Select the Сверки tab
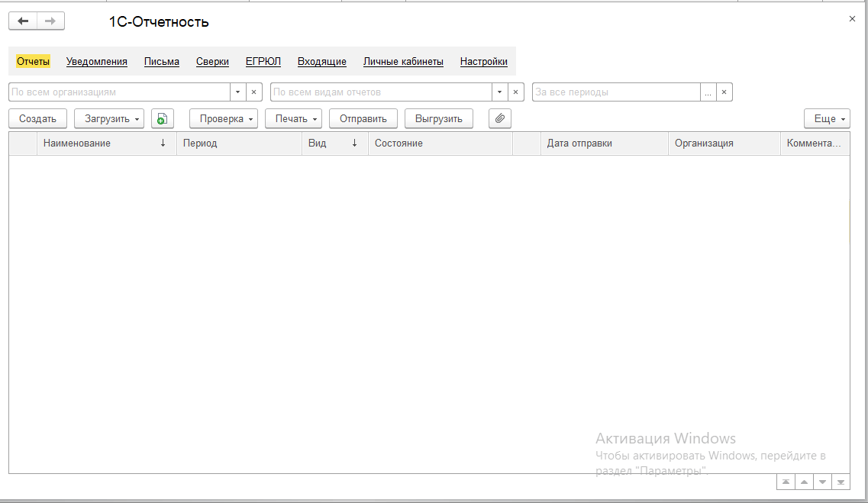The height and width of the screenshot is (503, 868). [212, 61]
